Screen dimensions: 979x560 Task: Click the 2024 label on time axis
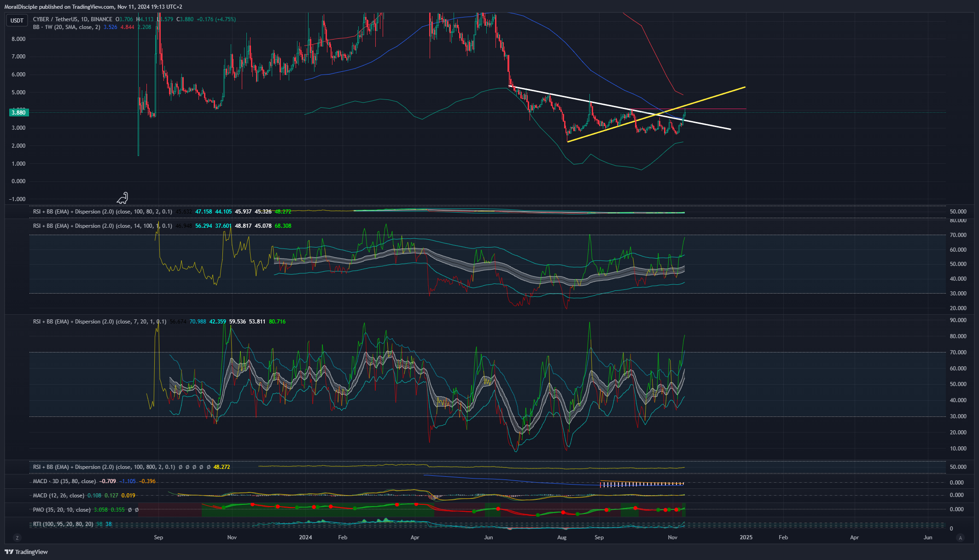pos(305,537)
